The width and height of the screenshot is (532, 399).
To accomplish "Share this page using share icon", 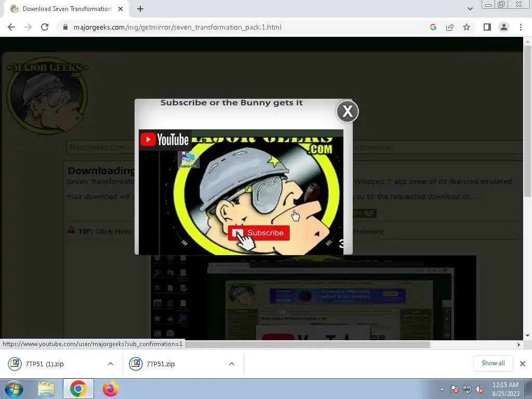I will pyautogui.click(x=450, y=27).
